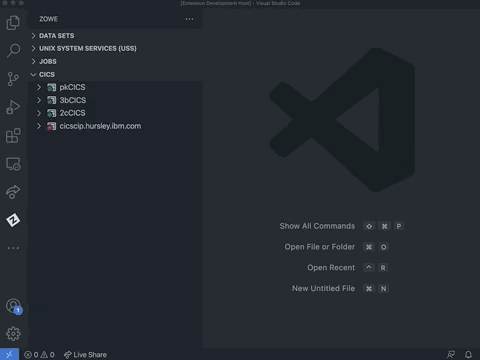Expand the cicscip.hursley.ibm.com chevron

39,126
